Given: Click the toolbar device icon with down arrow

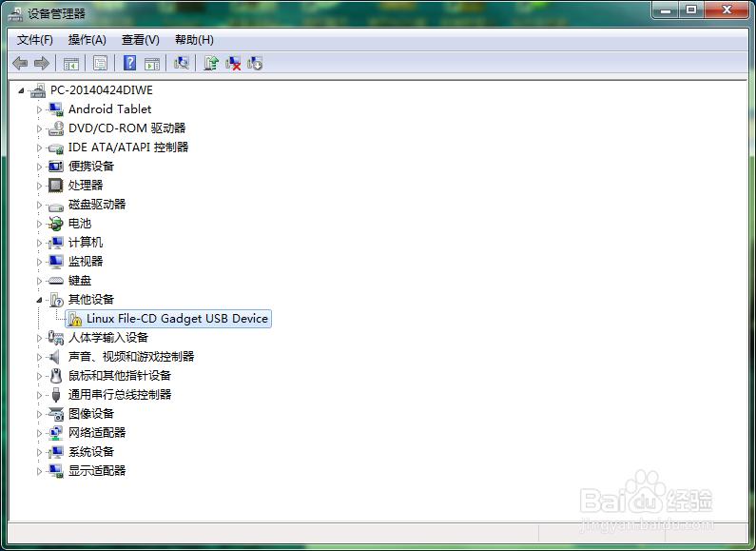Looking at the screenshot, I should coord(255,63).
